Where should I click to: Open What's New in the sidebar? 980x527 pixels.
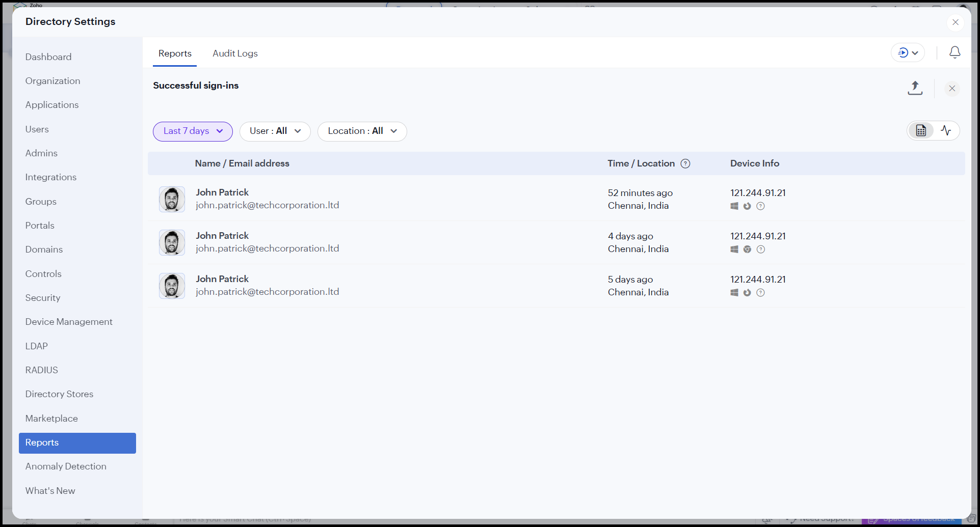[50, 491]
